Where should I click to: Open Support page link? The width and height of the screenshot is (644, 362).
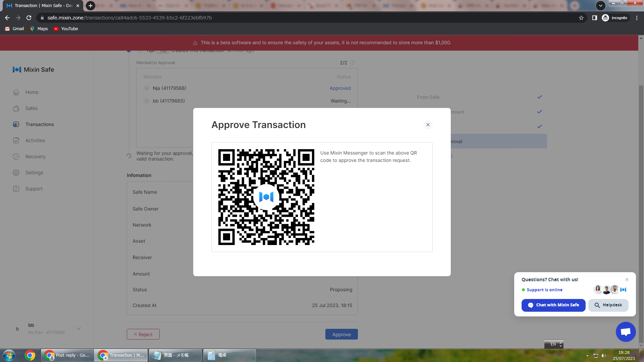34,189
